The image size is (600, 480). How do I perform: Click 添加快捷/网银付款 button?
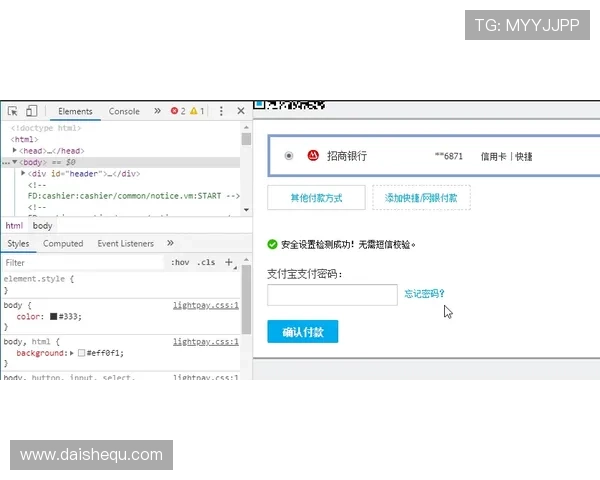(x=421, y=198)
